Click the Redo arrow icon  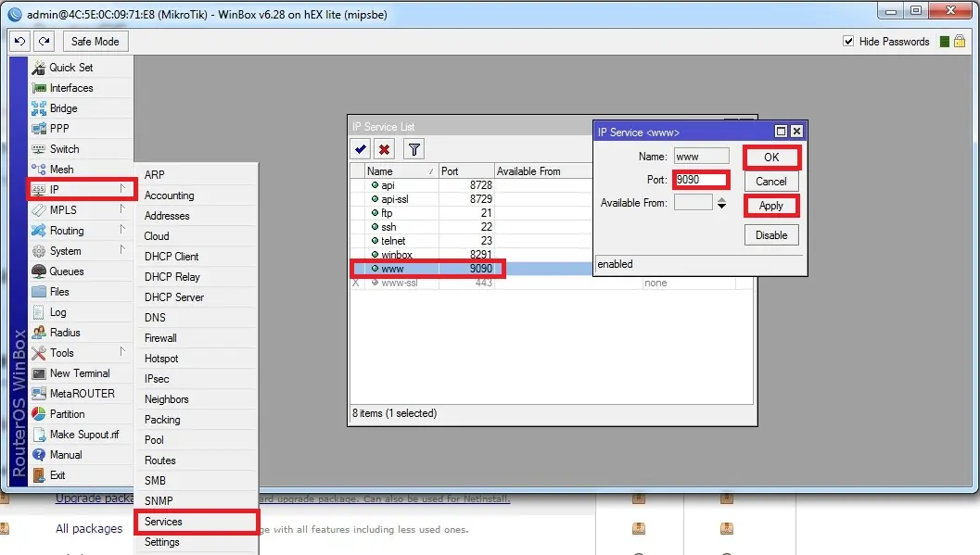click(44, 41)
